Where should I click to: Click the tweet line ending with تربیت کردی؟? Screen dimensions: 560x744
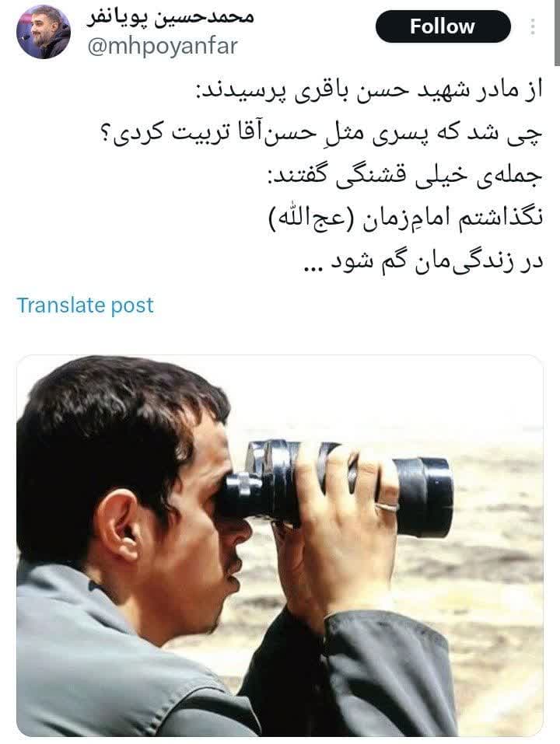point(320,132)
